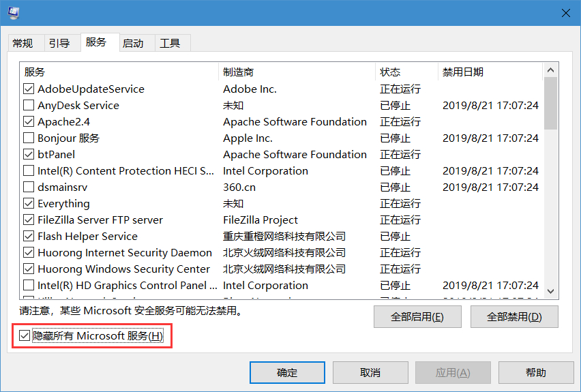Toggle 隐藏所有 Microsoft 服务 checkbox

point(25,335)
